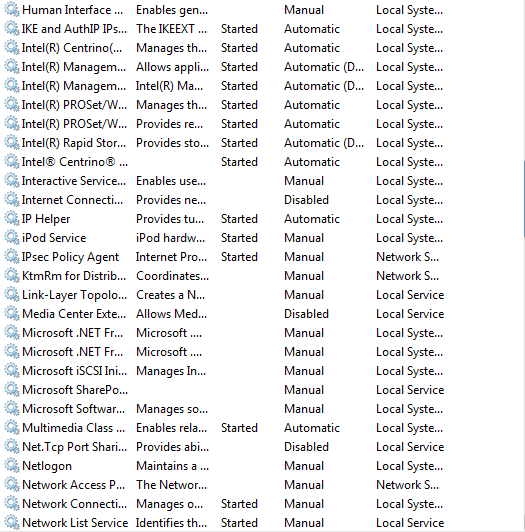Click the Media Center Exte... gear icon
525x532 pixels.
click(12, 313)
